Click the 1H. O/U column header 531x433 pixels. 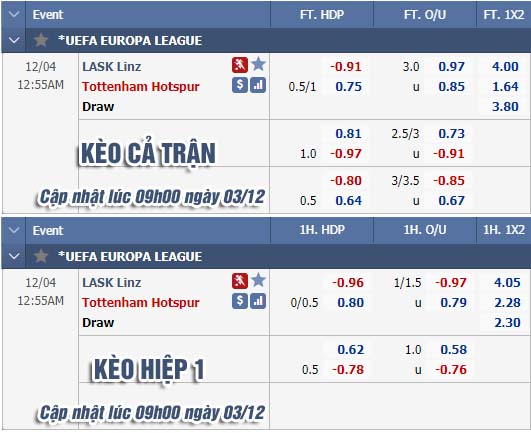click(x=425, y=230)
